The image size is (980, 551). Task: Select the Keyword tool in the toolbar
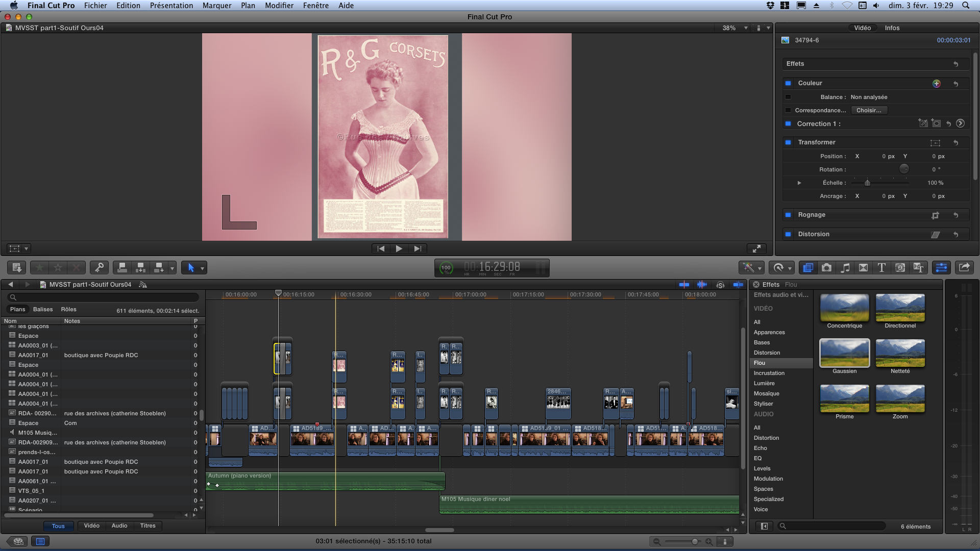tap(100, 267)
